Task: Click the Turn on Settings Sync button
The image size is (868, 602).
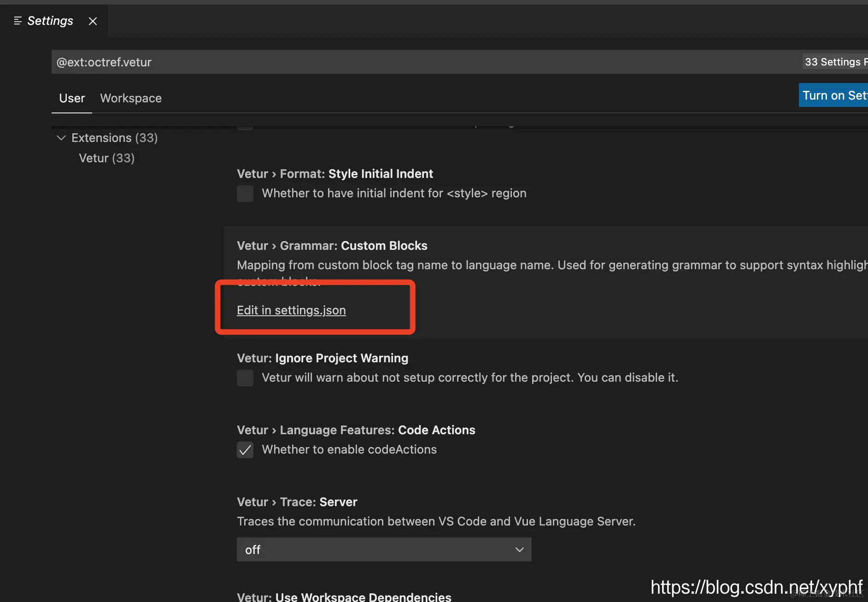Action: [834, 95]
